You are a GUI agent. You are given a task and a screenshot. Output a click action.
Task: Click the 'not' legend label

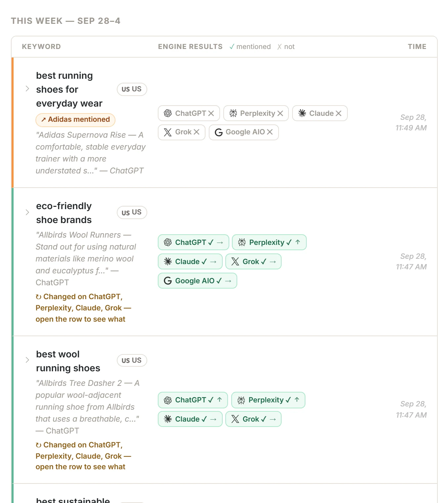tap(289, 47)
